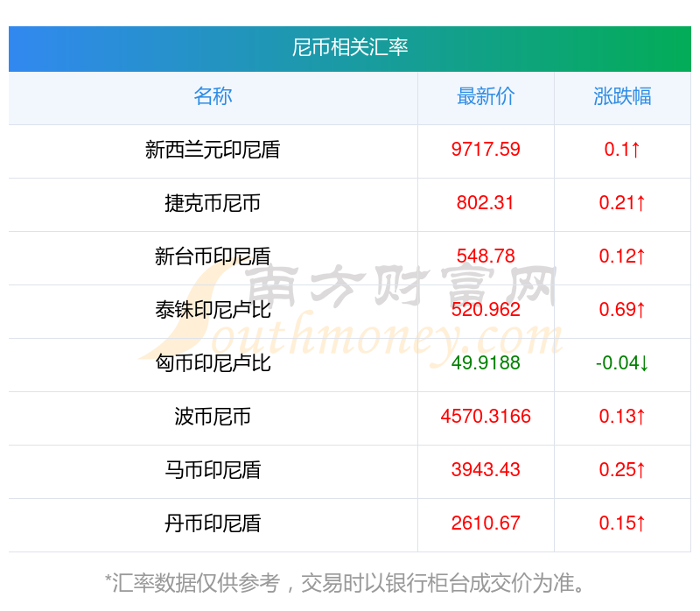This screenshot has height=611, width=700.
Task: Click the change value 0.21↑
Action: click(x=622, y=203)
